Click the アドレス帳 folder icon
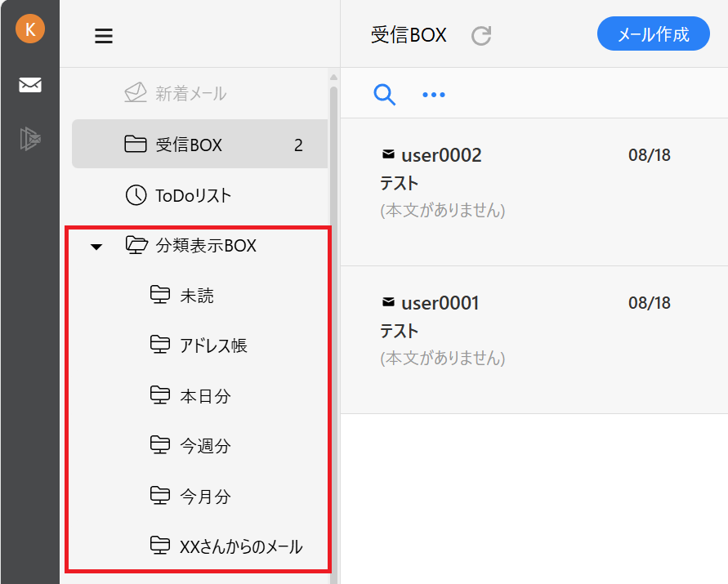 pyautogui.click(x=160, y=345)
